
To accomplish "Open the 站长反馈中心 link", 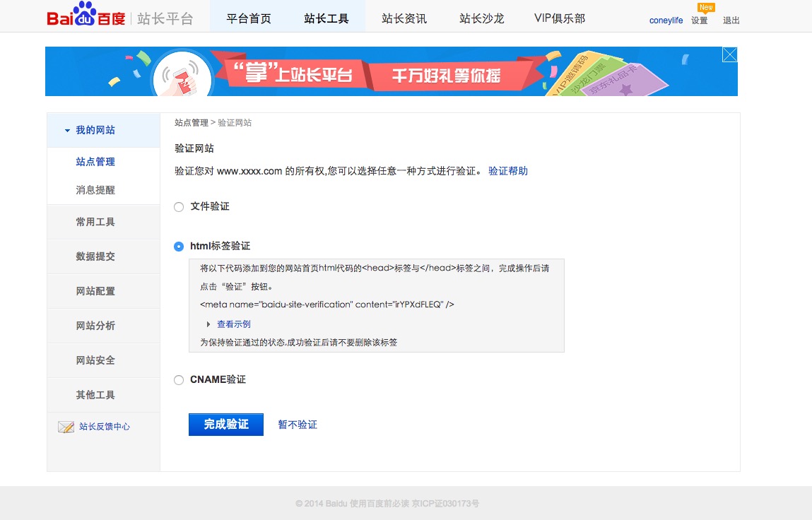I will pos(105,427).
